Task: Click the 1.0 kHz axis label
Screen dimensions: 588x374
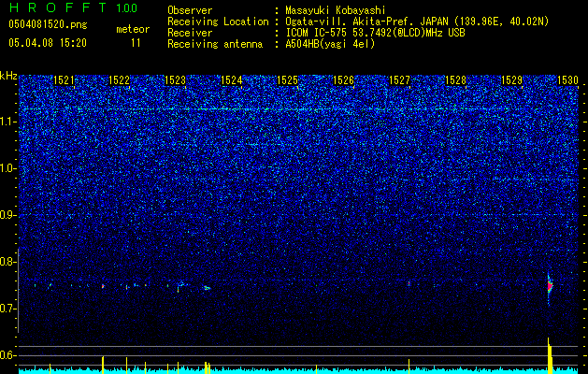Action: click(8, 168)
